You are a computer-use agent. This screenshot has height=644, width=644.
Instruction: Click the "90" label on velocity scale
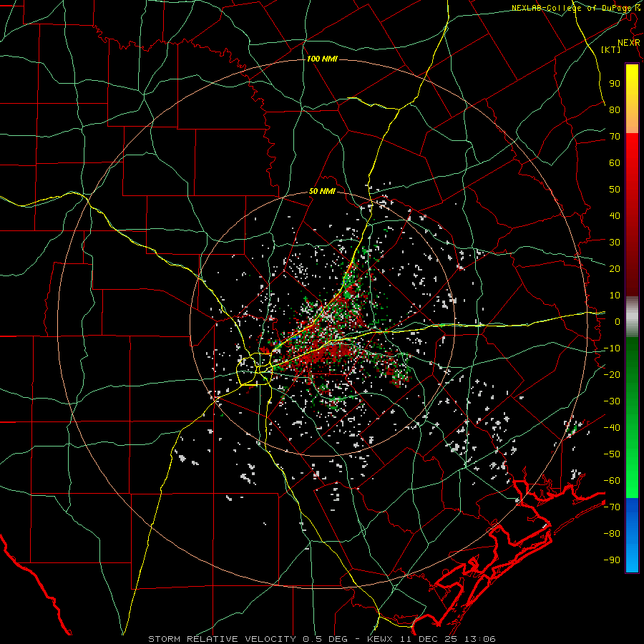(x=615, y=84)
